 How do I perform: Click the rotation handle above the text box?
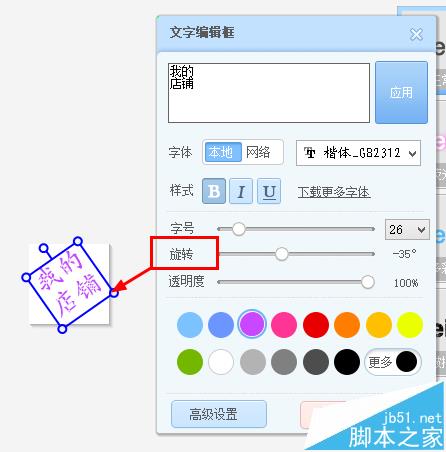[x=43, y=248]
